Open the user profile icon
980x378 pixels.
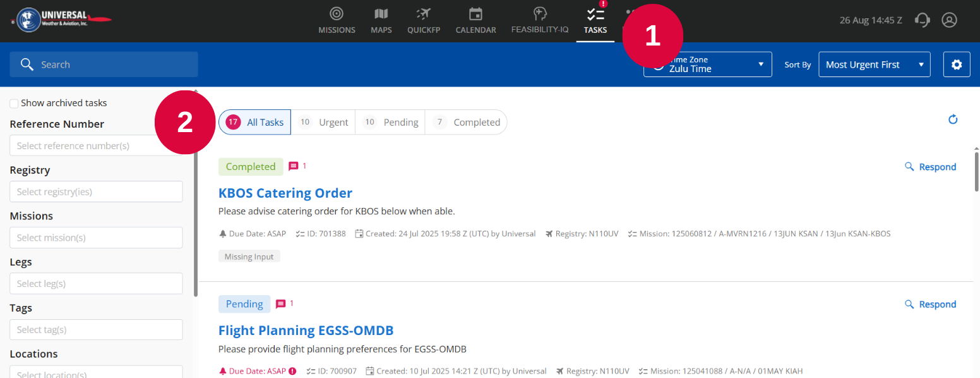coord(949,20)
